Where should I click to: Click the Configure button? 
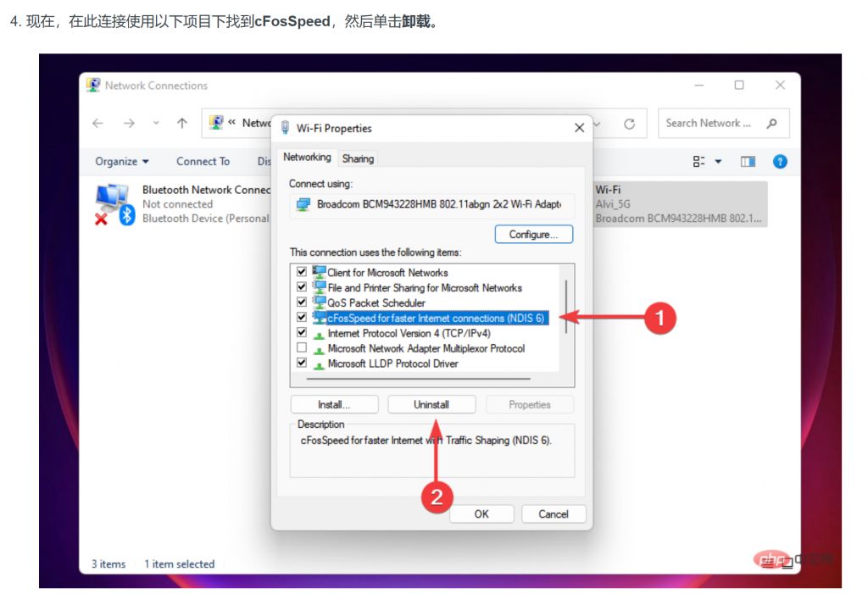point(533,234)
